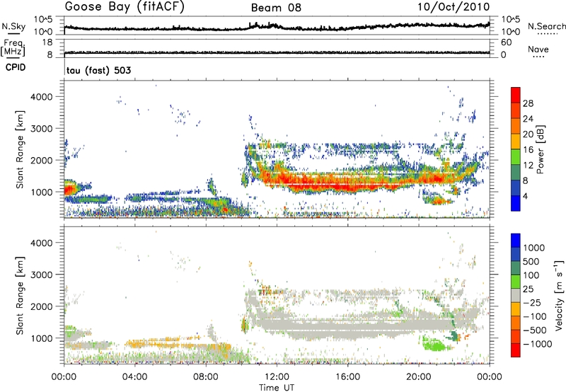
Task: Click the frequency trace in the Freq. panel
Action: (277, 52)
